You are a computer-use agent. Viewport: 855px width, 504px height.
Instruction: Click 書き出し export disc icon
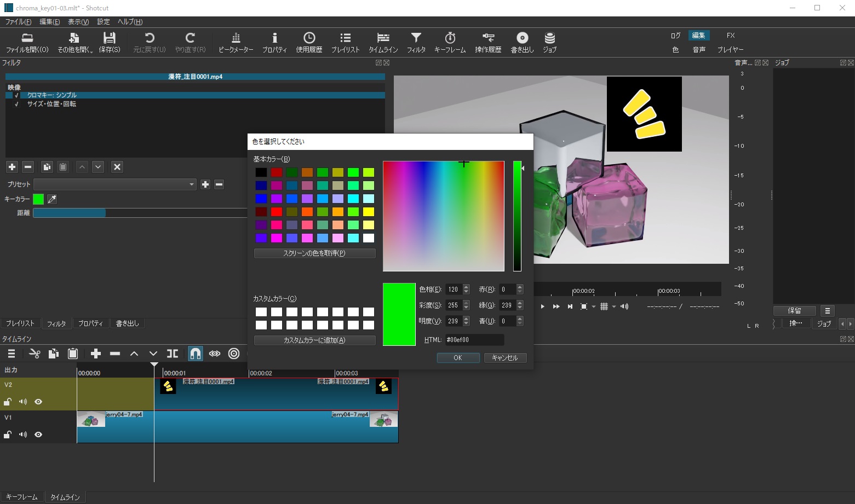click(523, 42)
